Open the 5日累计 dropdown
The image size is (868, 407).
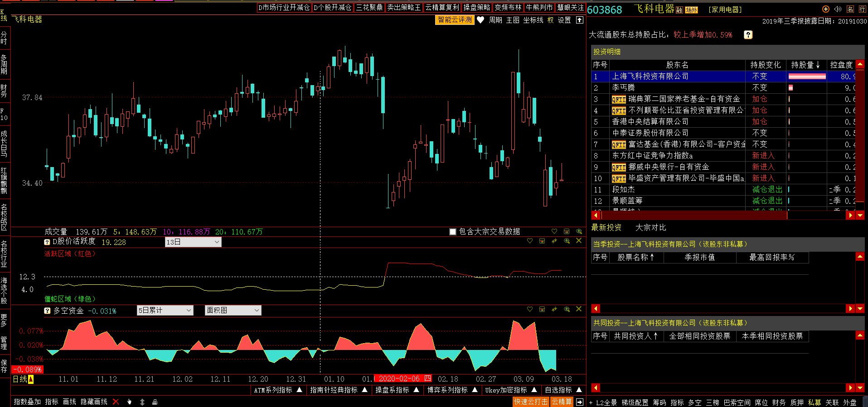click(x=165, y=310)
